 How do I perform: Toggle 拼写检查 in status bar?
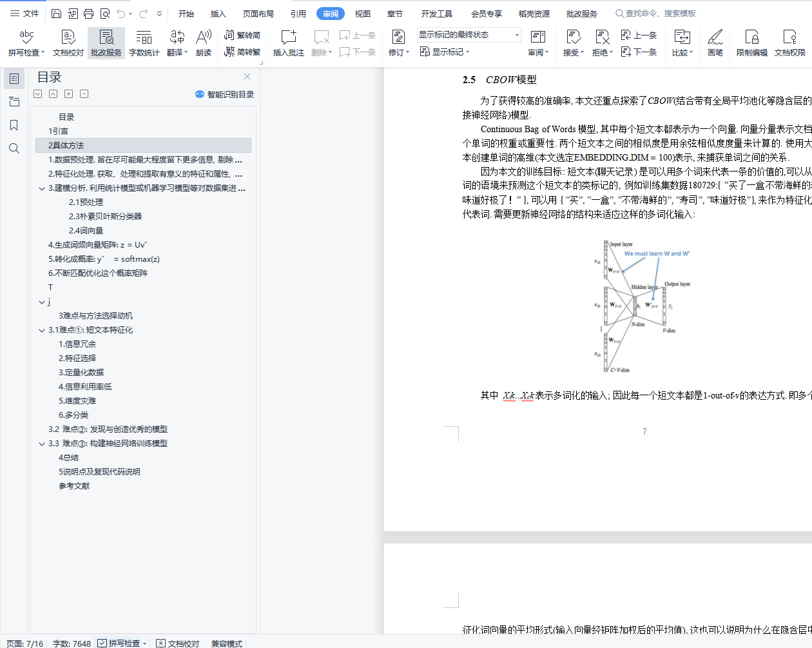coord(122,643)
